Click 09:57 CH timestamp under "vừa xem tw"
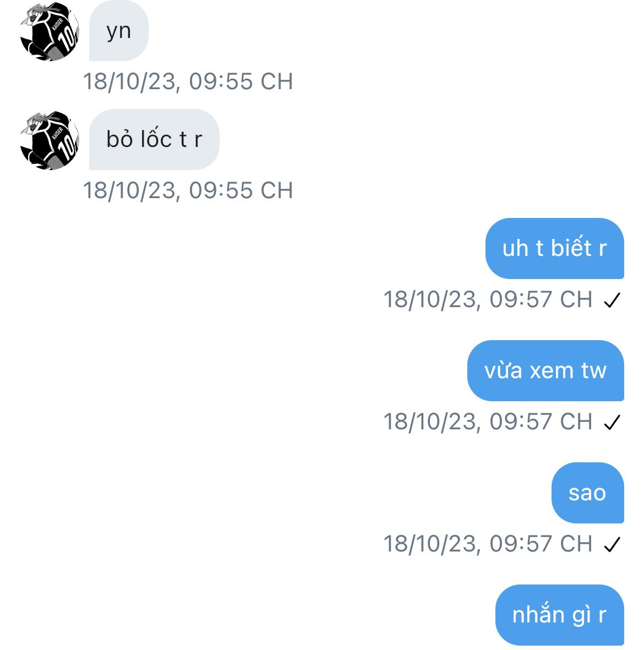The height and width of the screenshot is (650, 644). click(488, 422)
